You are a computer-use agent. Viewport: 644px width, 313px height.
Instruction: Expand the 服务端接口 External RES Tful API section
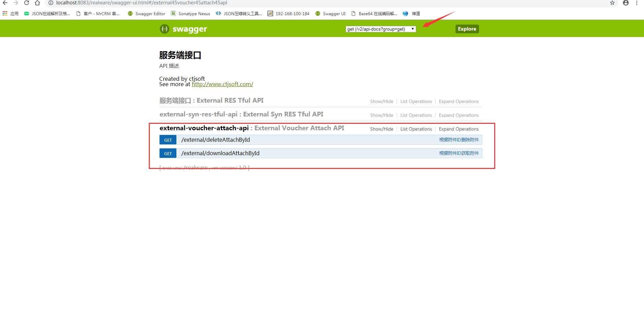(211, 100)
